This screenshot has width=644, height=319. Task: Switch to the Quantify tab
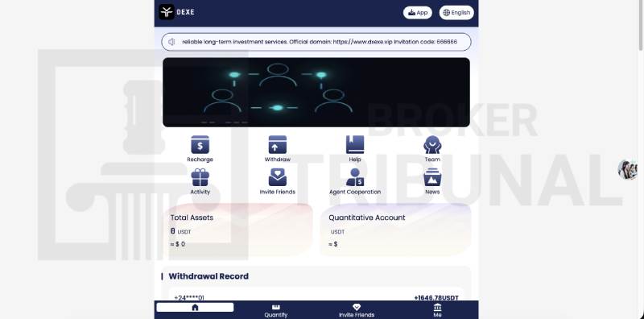tap(275, 311)
